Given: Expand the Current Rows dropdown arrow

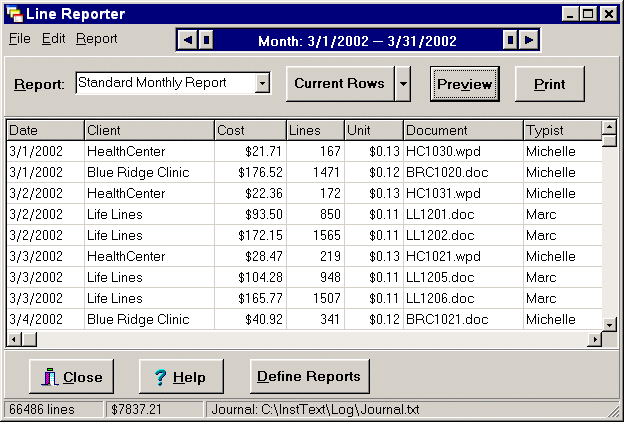Looking at the screenshot, I should [x=403, y=84].
